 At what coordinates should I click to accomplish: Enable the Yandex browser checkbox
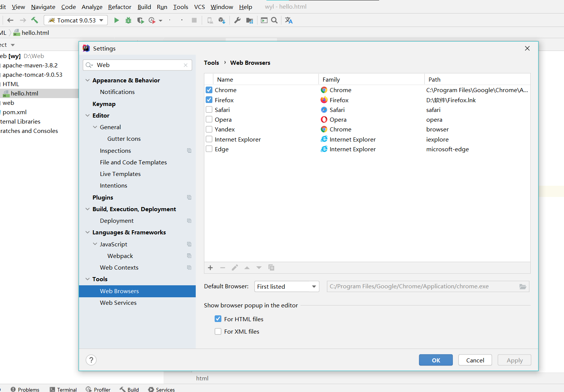pyautogui.click(x=209, y=129)
